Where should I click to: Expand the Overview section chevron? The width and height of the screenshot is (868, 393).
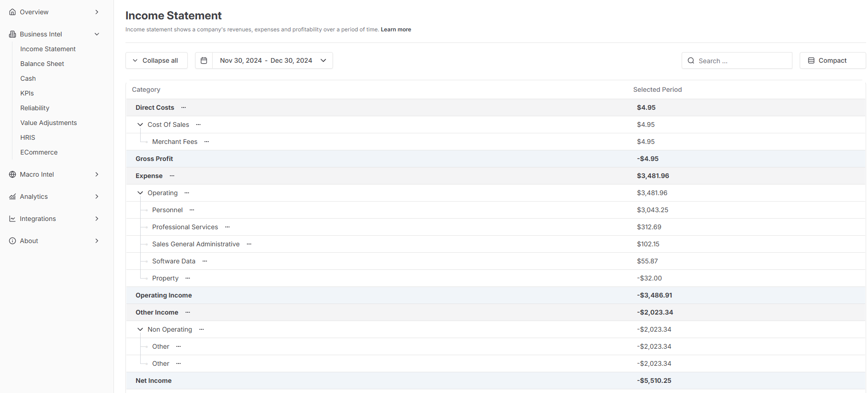point(97,12)
